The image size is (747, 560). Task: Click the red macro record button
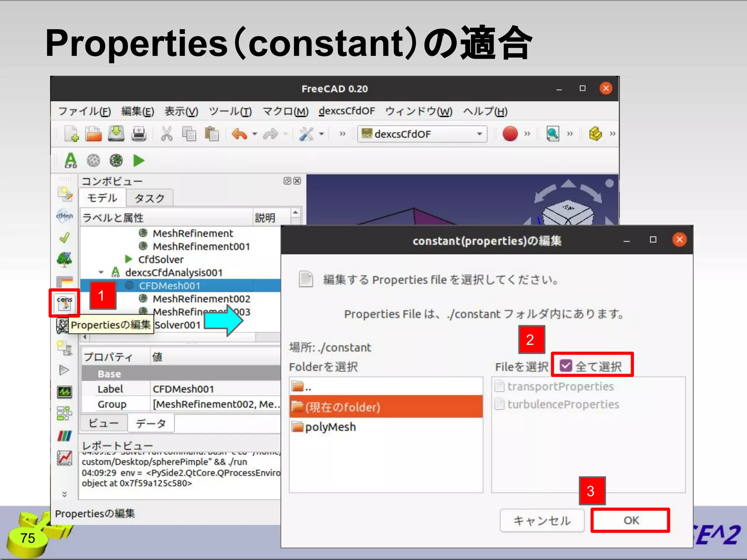pos(510,134)
